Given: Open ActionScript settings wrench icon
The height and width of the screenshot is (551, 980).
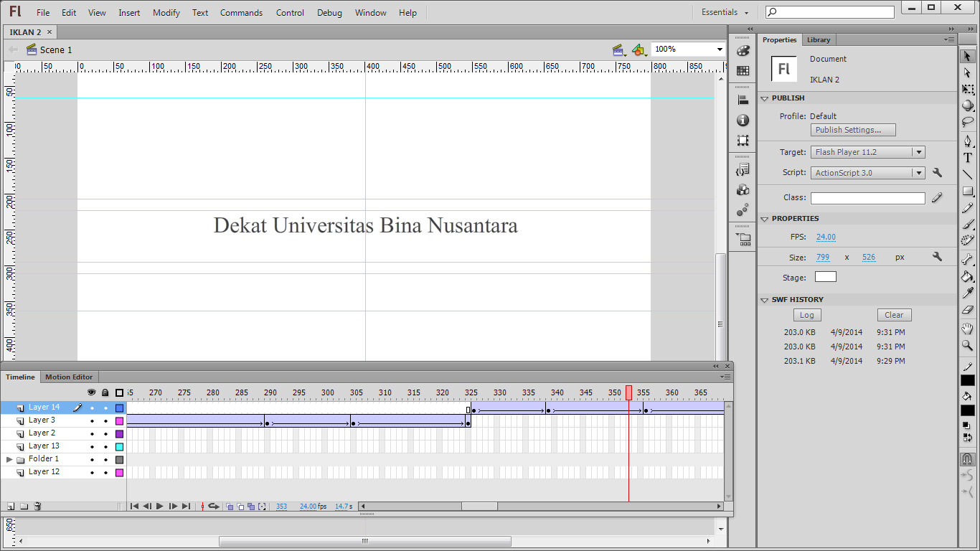Looking at the screenshot, I should pyautogui.click(x=937, y=173).
